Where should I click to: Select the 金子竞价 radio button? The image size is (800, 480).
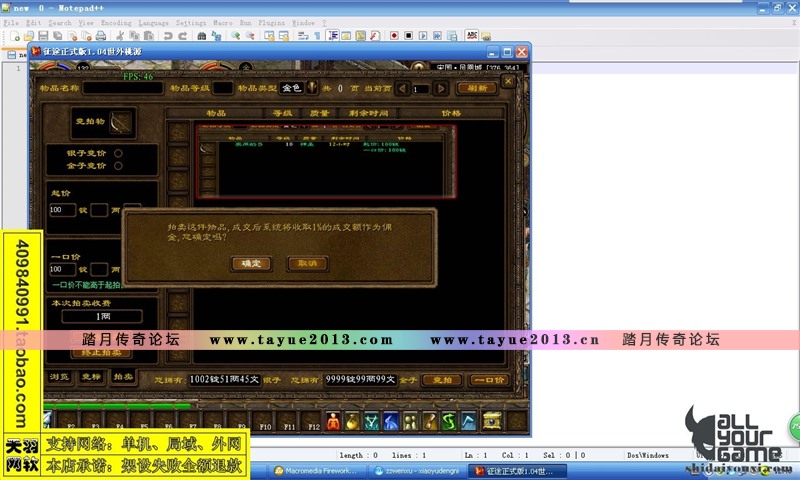click(x=118, y=166)
